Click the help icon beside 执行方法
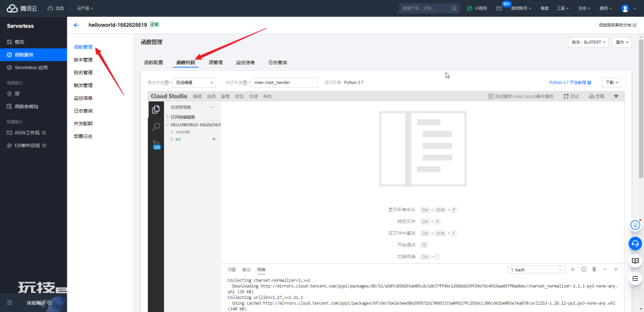 245,83
